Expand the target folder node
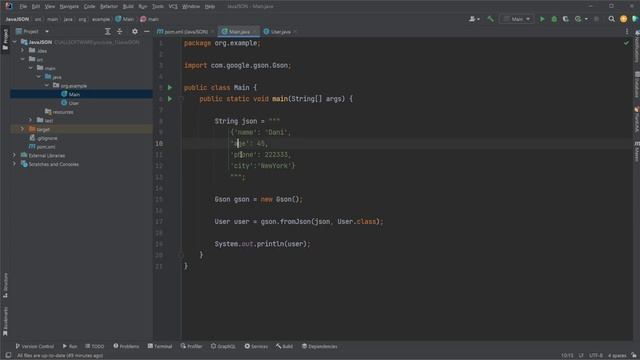The height and width of the screenshot is (360, 640). click(x=23, y=129)
